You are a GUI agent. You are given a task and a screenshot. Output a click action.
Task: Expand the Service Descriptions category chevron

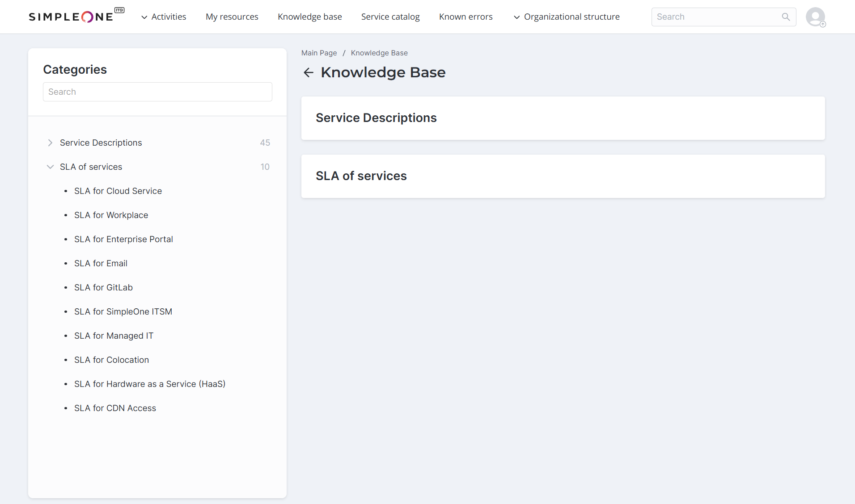pyautogui.click(x=50, y=143)
